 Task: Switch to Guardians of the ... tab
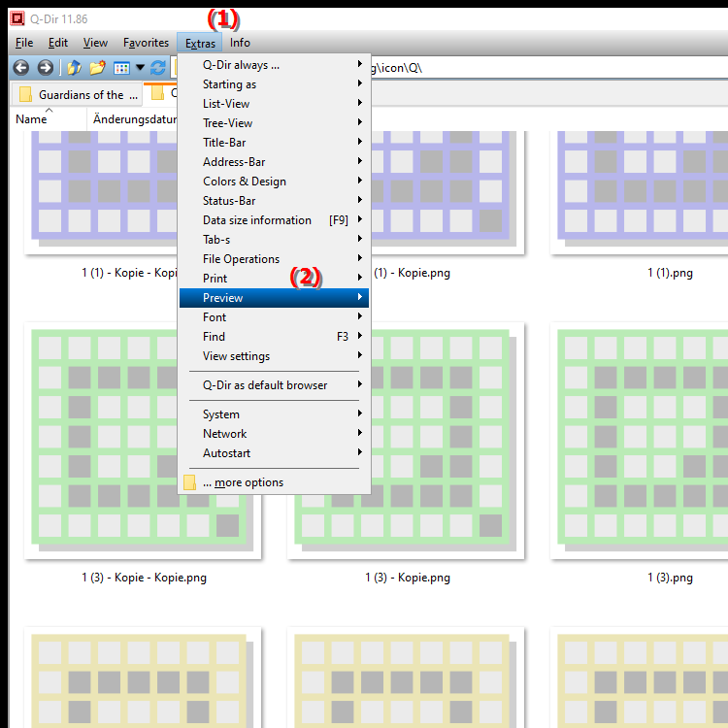click(x=77, y=94)
